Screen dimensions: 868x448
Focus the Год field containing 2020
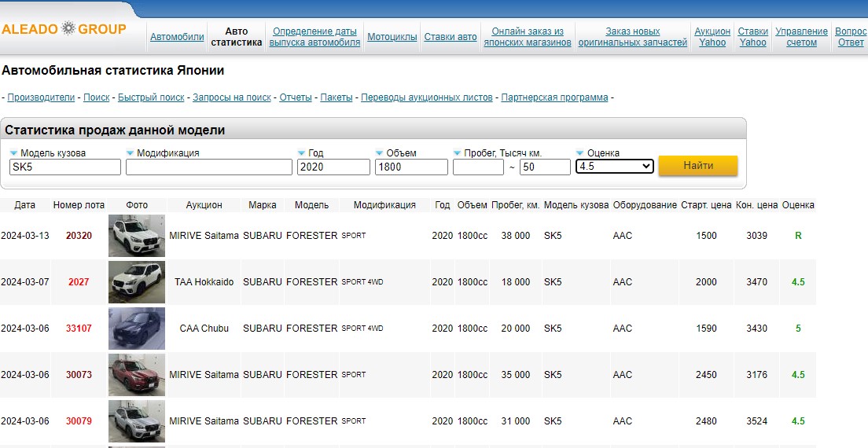click(x=333, y=167)
